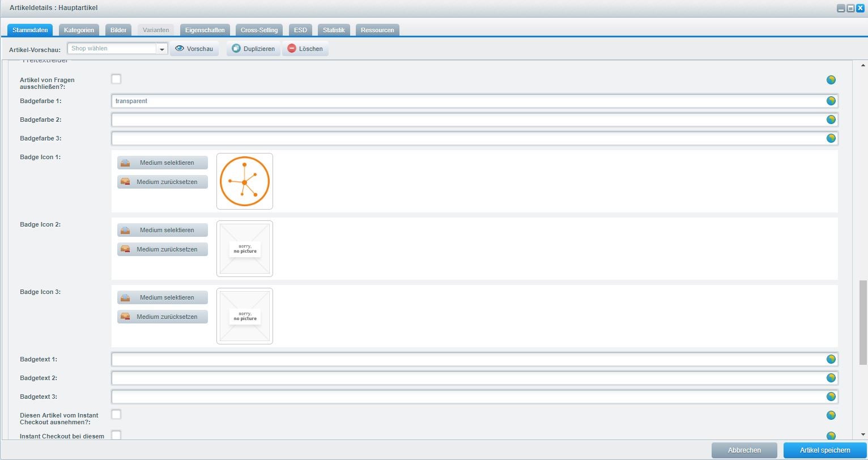Switch to the Statistik tab

(x=334, y=30)
